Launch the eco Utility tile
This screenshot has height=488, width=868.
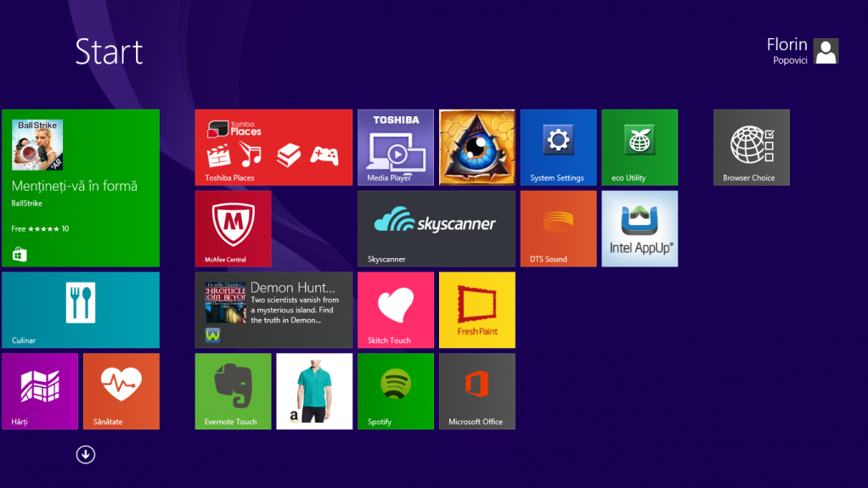click(x=640, y=147)
